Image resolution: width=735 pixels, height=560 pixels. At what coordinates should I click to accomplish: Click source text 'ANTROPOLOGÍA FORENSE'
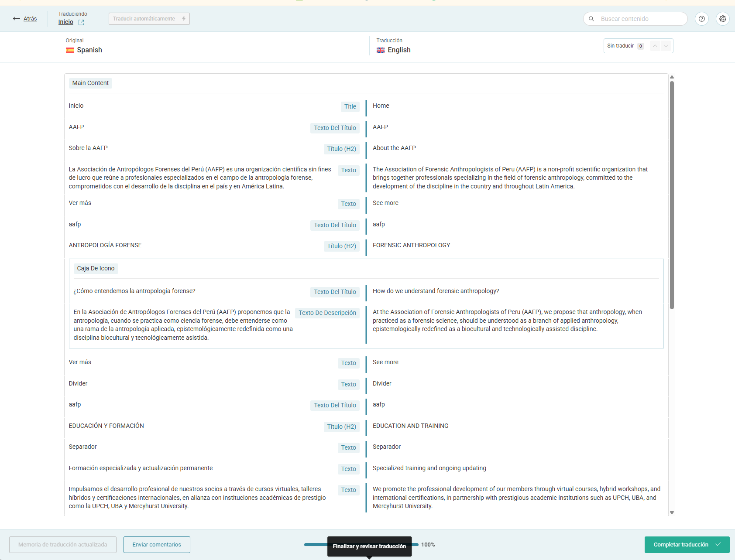(105, 246)
